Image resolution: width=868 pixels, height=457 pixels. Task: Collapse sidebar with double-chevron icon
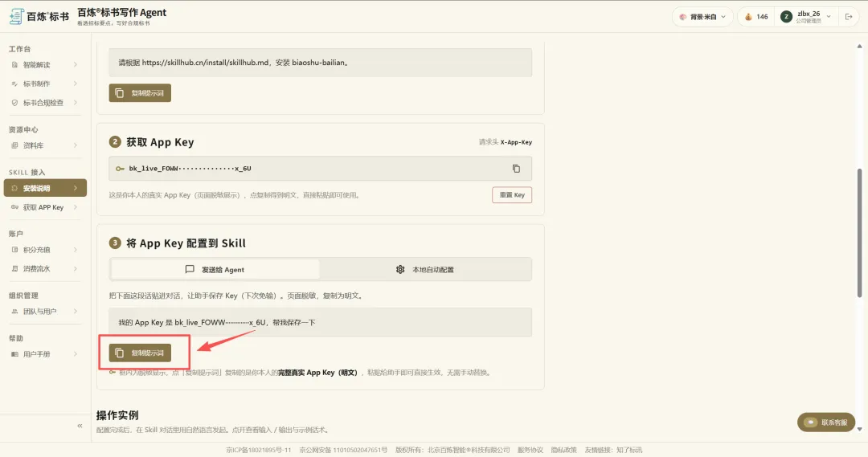tap(80, 426)
